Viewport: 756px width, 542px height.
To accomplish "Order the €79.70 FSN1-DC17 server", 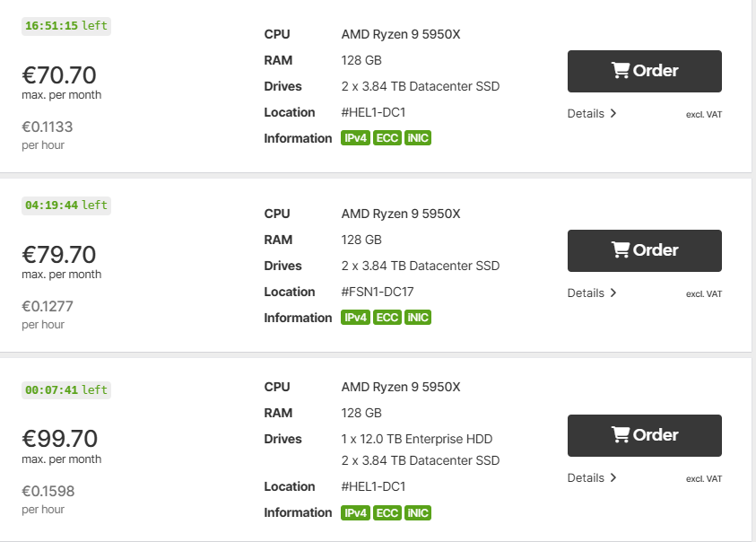I will (x=645, y=250).
